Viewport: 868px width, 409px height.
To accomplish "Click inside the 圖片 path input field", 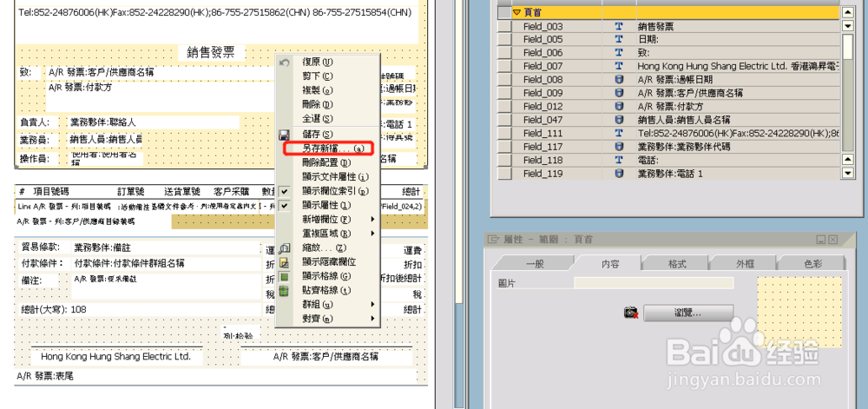I will (x=654, y=283).
